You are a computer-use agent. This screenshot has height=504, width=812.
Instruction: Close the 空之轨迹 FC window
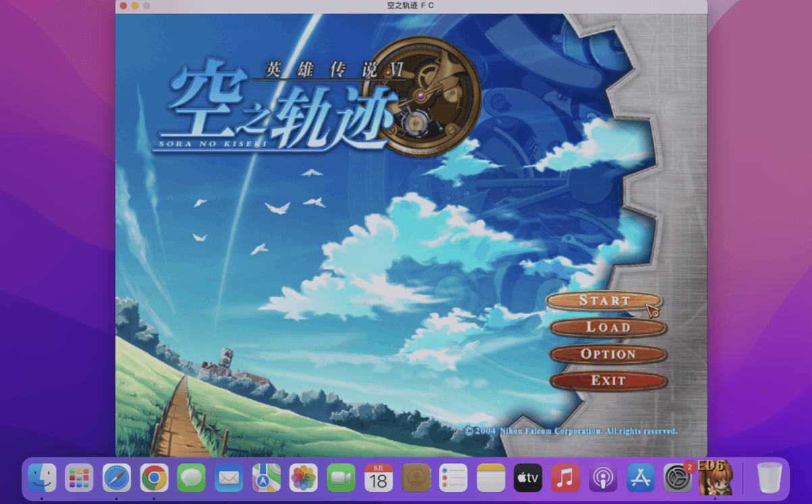click(123, 5)
